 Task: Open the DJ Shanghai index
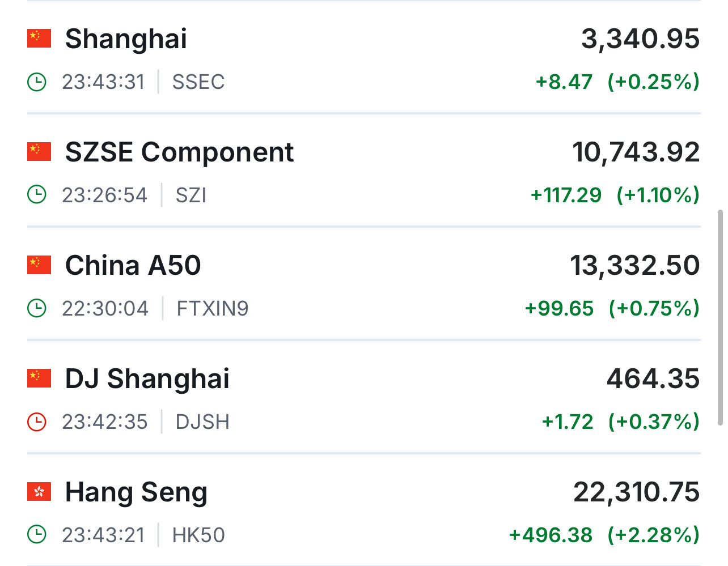click(147, 379)
